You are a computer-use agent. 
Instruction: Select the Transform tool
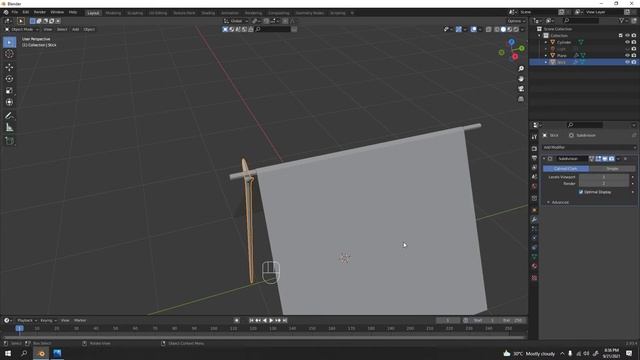point(9,102)
